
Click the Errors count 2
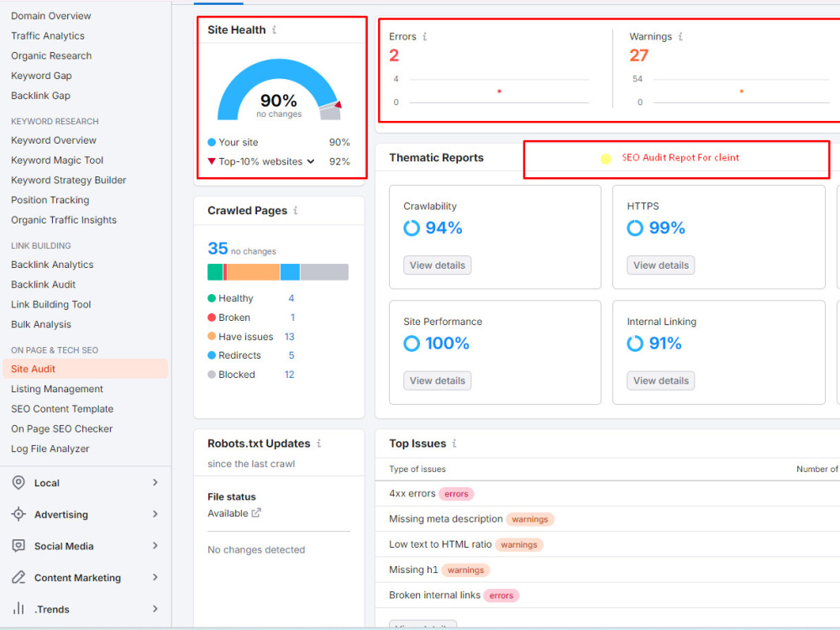point(394,55)
